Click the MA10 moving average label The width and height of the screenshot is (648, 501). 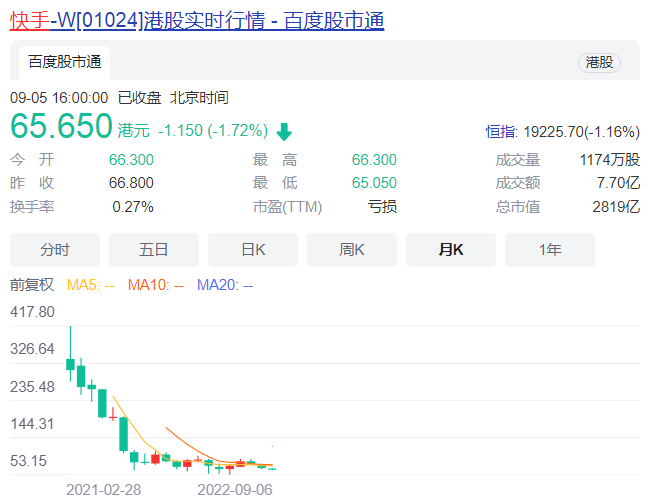155,285
